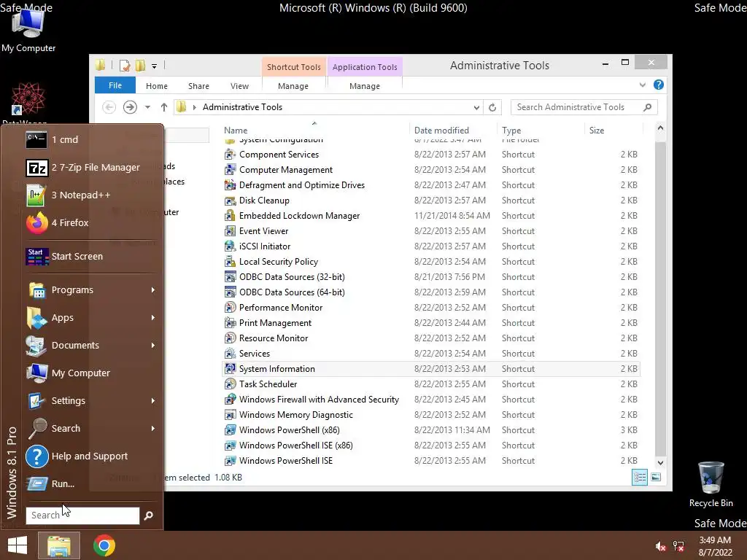
Task: Click the vertical scrollbar down arrow
Action: (x=660, y=462)
